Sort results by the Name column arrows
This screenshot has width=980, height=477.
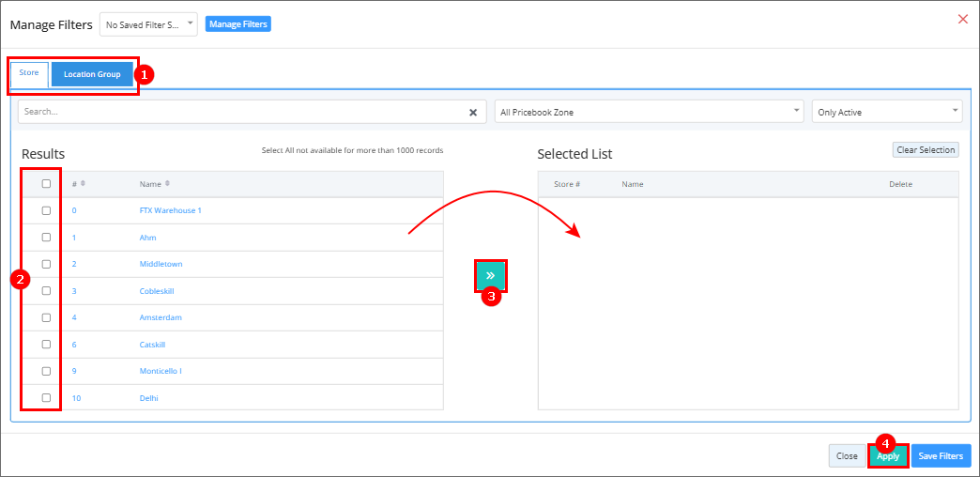pos(167,184)
